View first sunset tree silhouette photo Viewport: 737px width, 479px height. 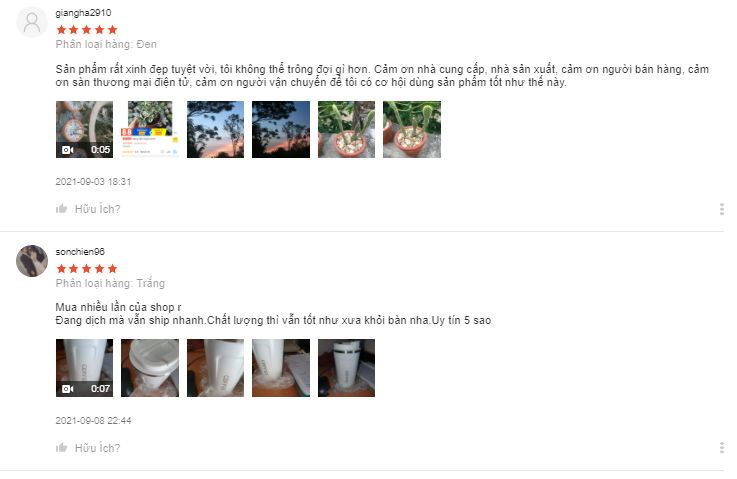(215, 129)
